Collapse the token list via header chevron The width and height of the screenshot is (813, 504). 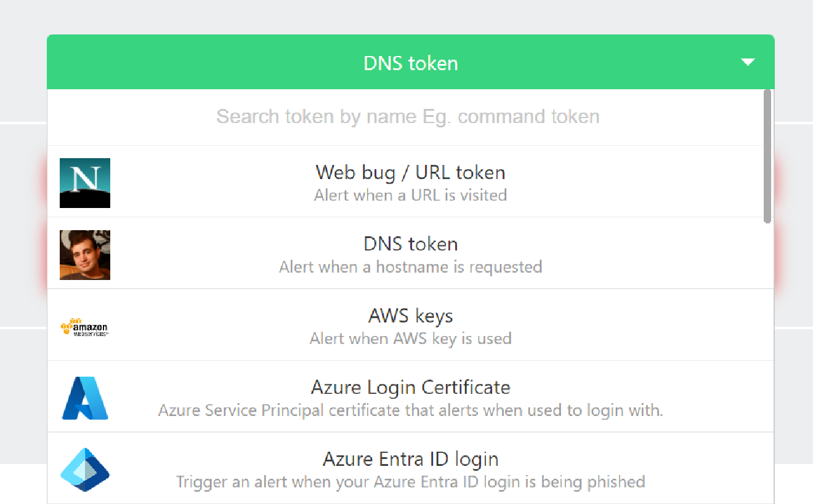748,62
